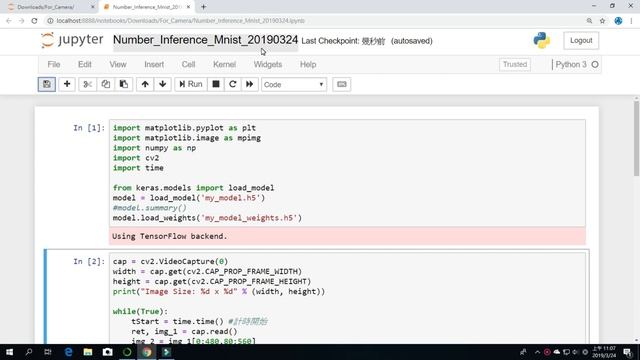Open the Insert menu
This screenshot has height=360, width=640.
pos(154,64)
